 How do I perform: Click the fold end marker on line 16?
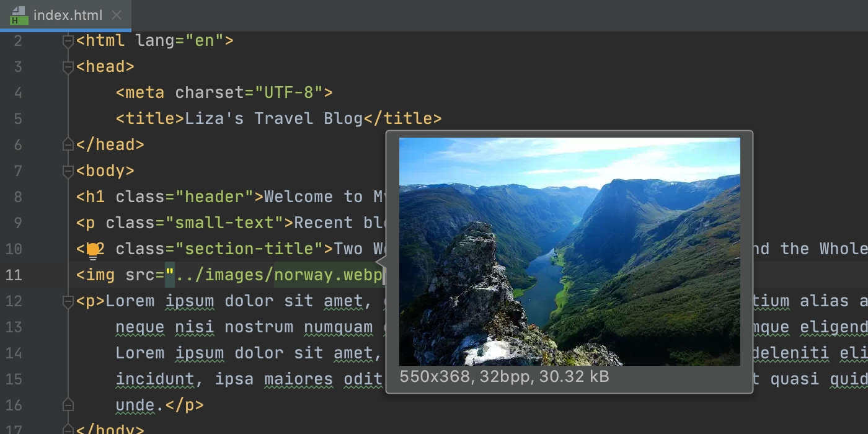click(68, 405)
